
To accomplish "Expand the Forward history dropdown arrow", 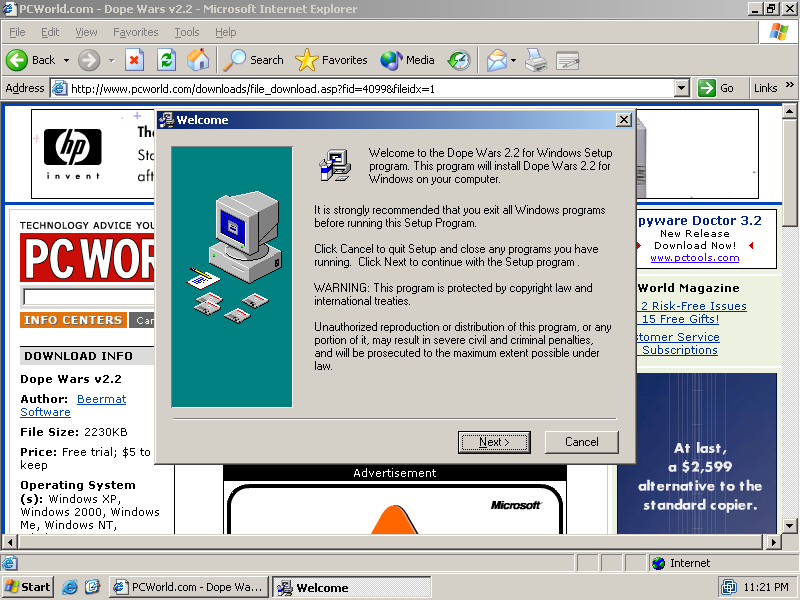I will 112,60.
